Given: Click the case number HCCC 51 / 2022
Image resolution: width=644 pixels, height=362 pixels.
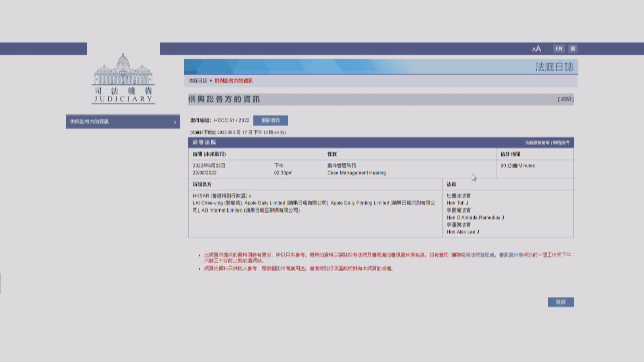Looking at the screenshot, I should [x=231, y=120].
